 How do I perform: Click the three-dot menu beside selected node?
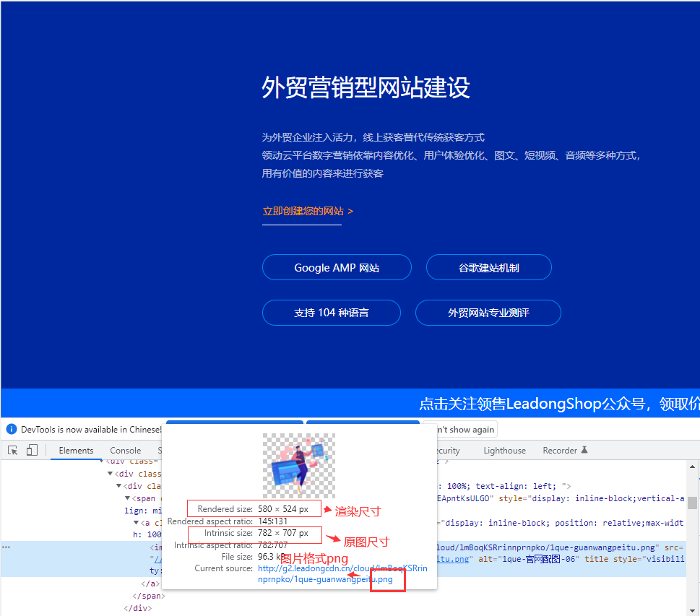click(6, 547)
